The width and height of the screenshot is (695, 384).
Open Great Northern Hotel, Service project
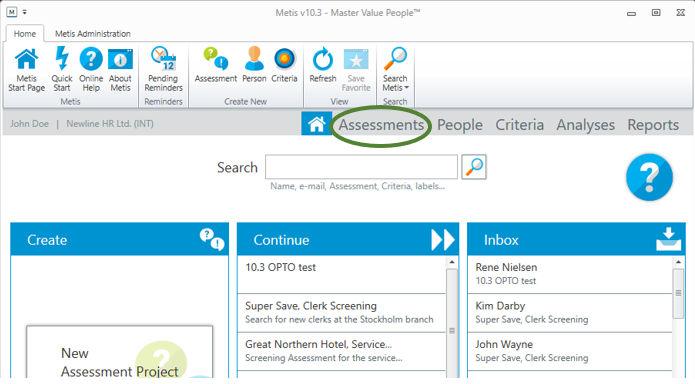pyautogui.click(x=341, y=351)
